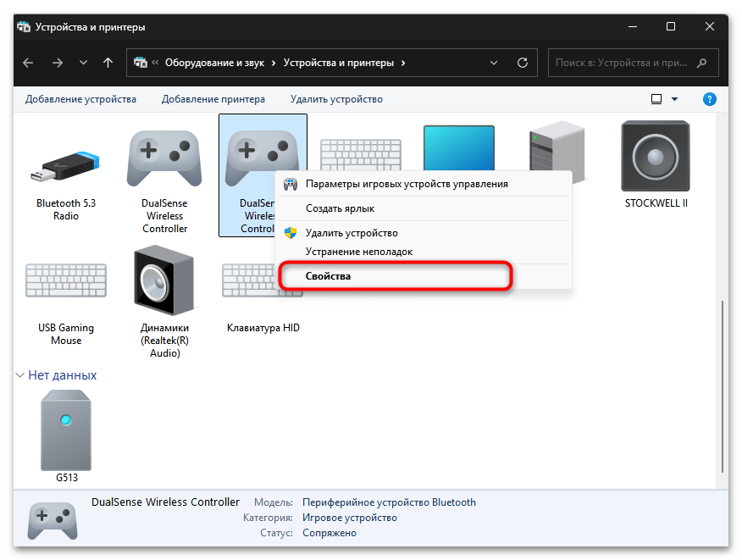Maximize the Устройства и принтеры window

(671, 26)
